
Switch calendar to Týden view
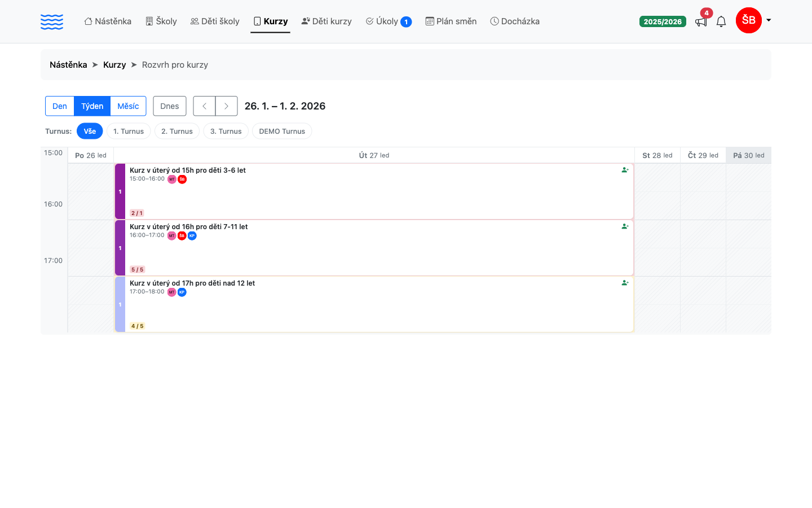pos(92,106)
